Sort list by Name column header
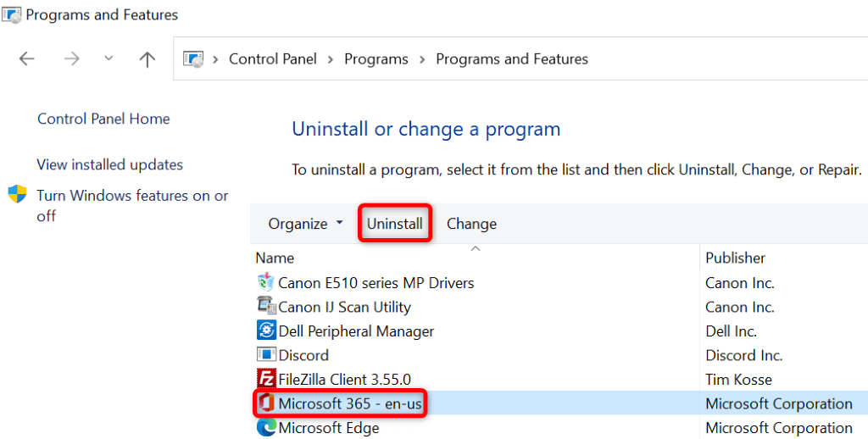868x439 pixels. coord(275,258)
